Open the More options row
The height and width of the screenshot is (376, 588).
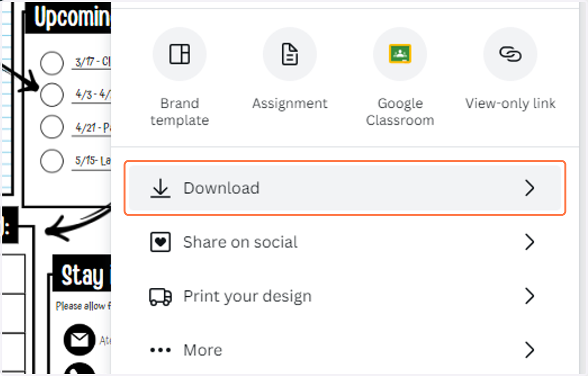345,350
